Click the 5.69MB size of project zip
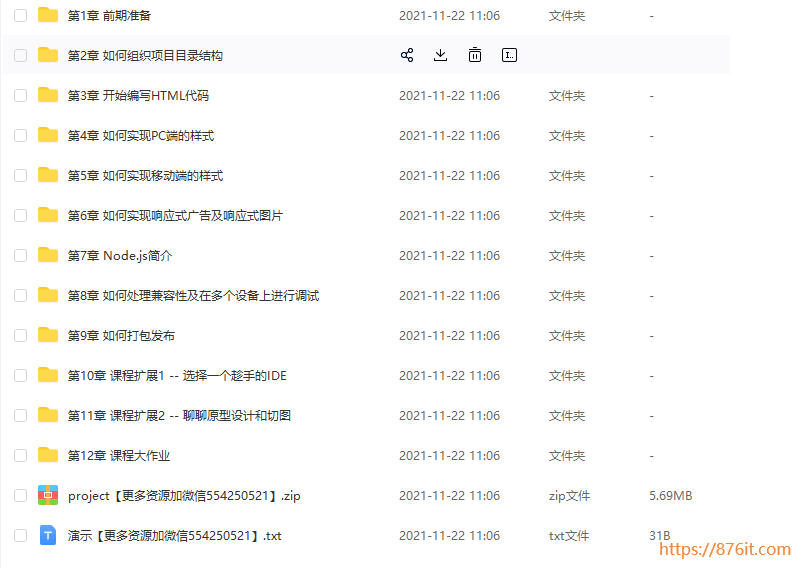 coord(671,495)
